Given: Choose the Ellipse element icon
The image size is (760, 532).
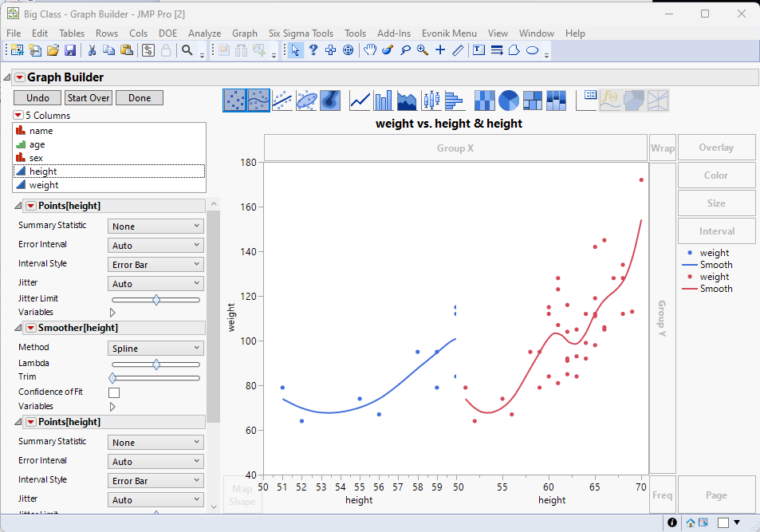Looking at the screenshot, I should pyautogui.click(x=306, y=100).
